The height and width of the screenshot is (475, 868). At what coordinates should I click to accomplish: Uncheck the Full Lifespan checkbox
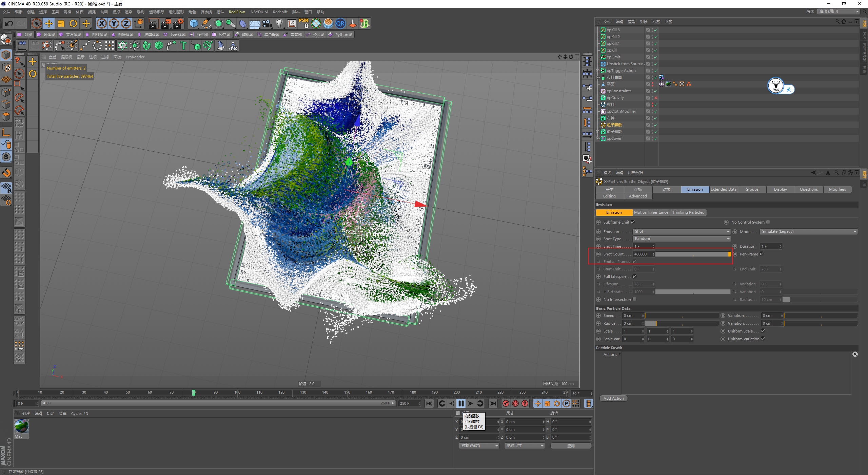634,277
